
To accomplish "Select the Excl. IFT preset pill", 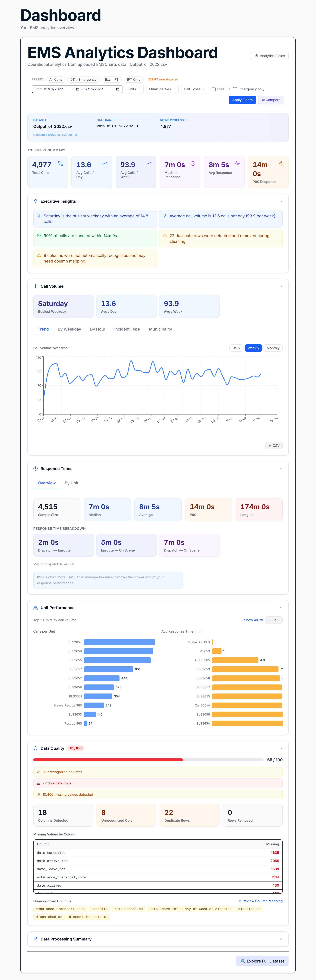I will coord(112,79).
